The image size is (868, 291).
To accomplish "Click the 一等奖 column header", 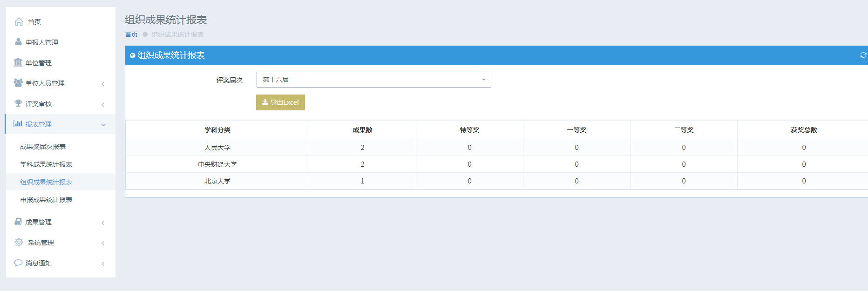I will pos(576,130).
